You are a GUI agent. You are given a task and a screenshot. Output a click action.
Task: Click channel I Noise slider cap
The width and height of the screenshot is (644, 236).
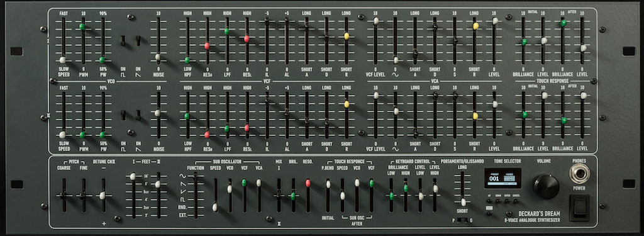point(158,57)
